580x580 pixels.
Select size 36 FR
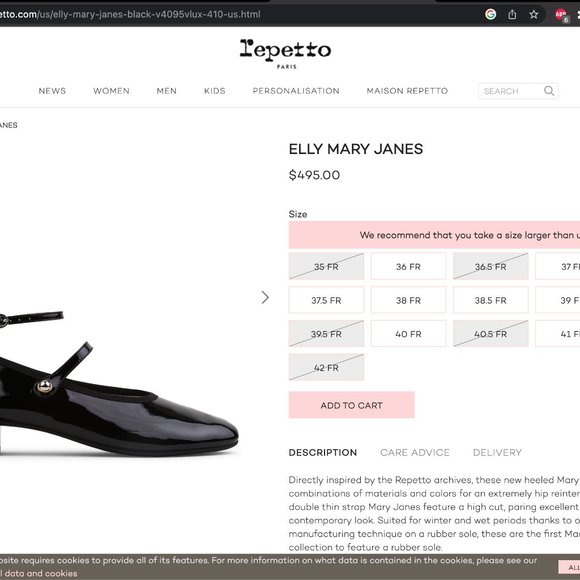point(408,266)
